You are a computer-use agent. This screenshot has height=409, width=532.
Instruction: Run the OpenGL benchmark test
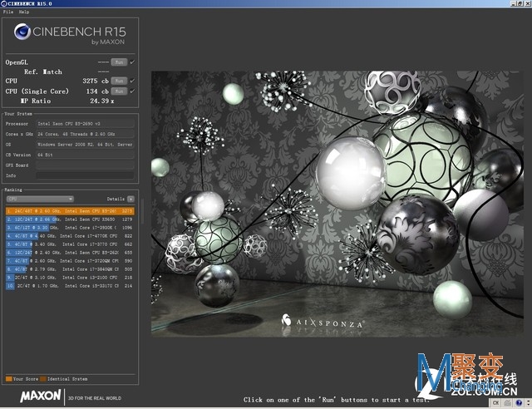pyautogui.click(x=119, y=62)
